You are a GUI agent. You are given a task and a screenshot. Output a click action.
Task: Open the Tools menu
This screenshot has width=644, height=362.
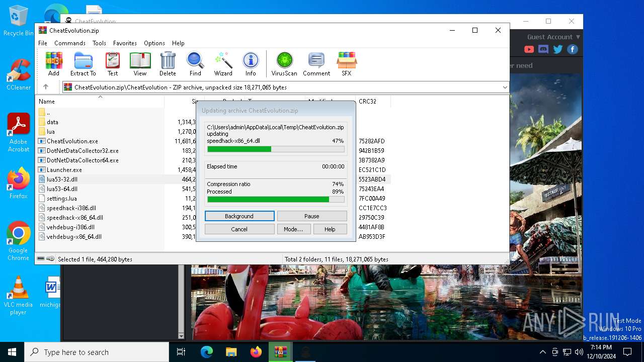click(x=99, y=43)
